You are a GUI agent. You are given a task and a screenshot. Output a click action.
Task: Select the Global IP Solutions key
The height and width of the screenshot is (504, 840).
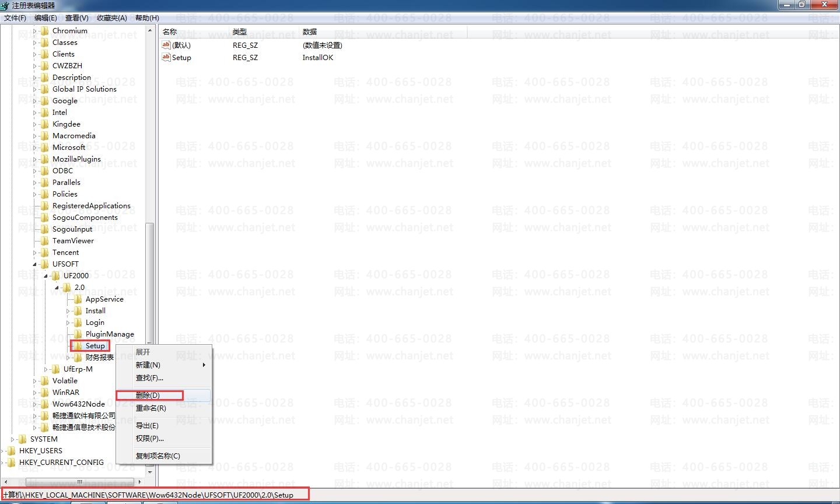tap(85, 89)
